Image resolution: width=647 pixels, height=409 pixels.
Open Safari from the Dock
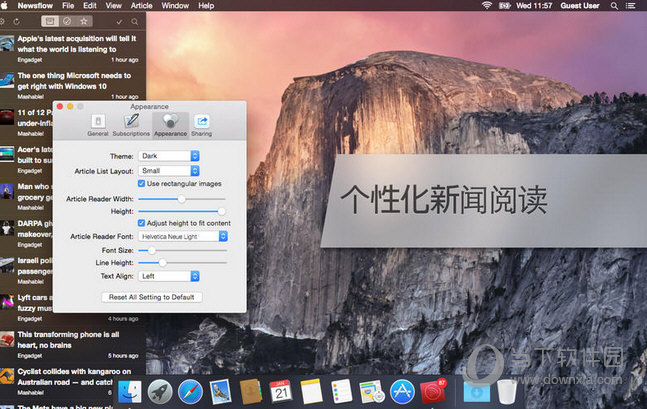190,392
